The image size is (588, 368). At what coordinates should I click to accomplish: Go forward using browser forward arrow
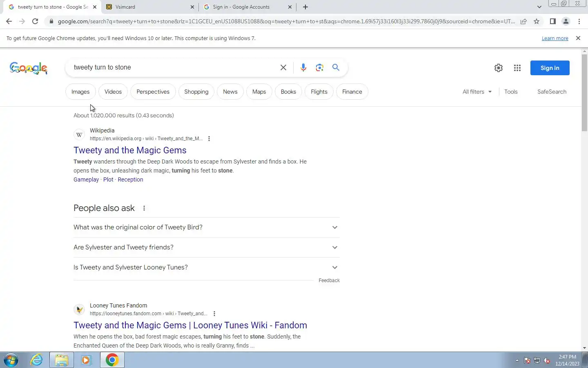point(22,21)
